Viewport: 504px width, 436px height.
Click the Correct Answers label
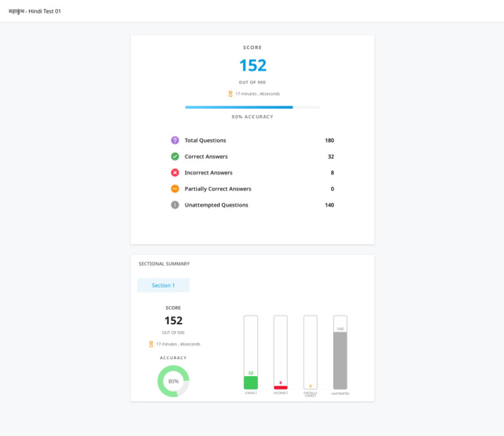[x=206, y=156]
